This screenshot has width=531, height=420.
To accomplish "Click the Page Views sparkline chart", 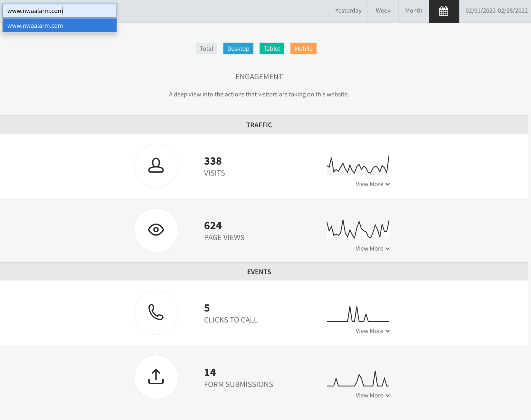I will coord(358,229).
